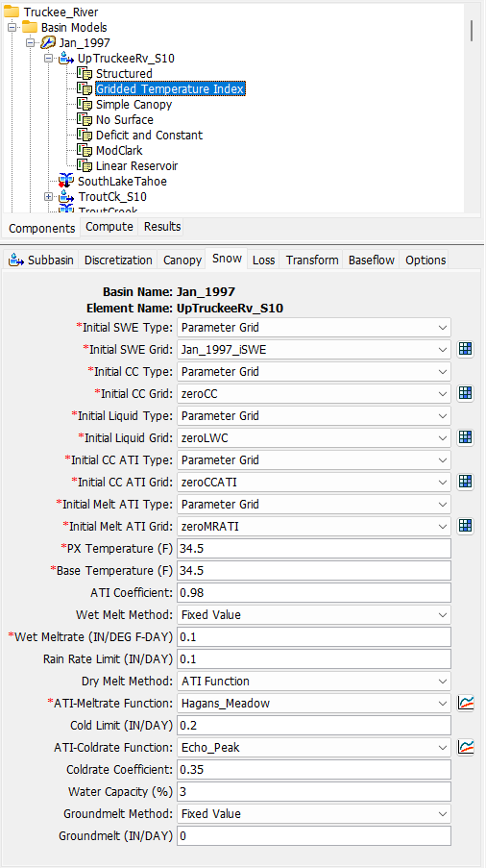Switch to the Canopy tab
This screenshot has height=868, width=486.
pos(182,260)
